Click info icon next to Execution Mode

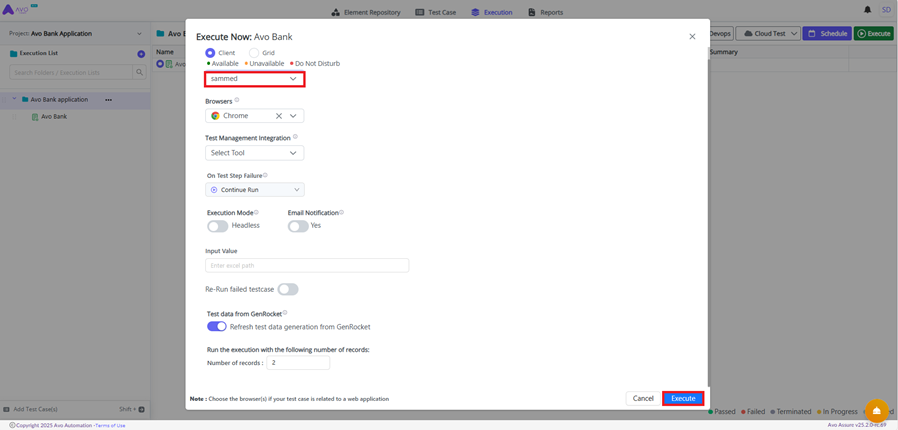256,212
